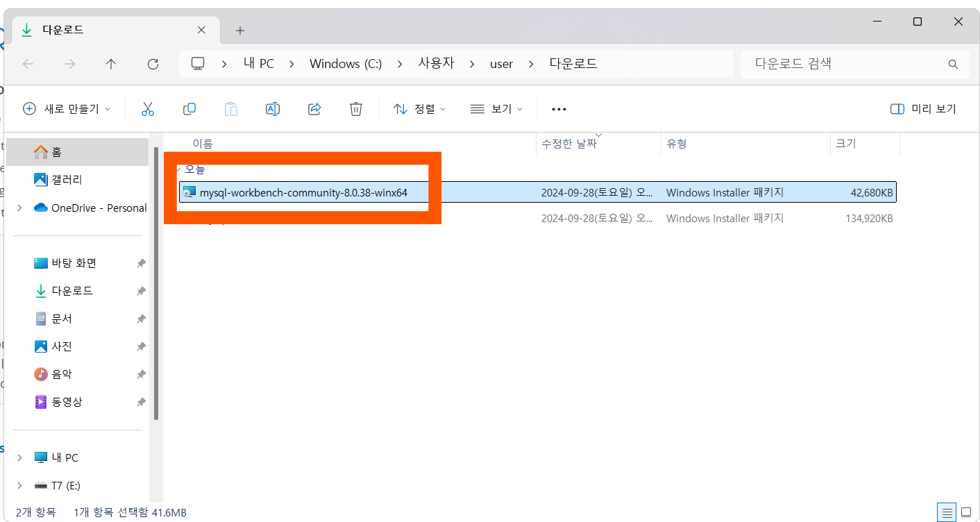Expand the OneDrive - Personal tree node
980x522 pixels.
19,208
